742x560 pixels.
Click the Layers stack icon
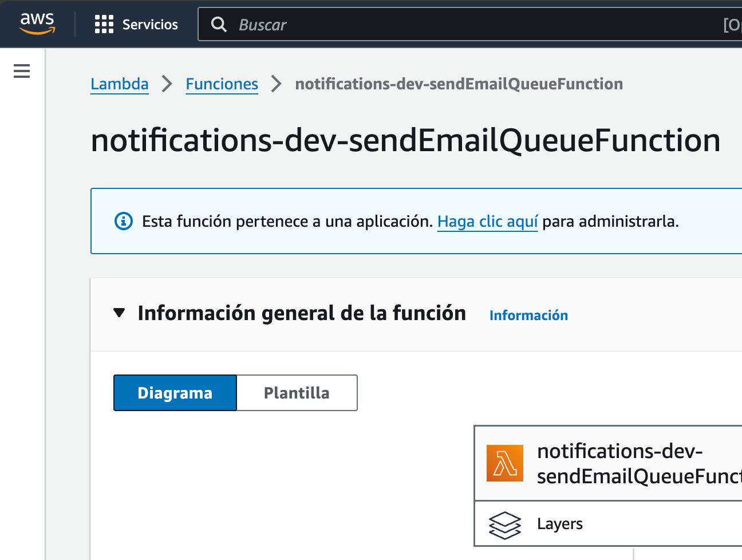[x=505, y=525]
